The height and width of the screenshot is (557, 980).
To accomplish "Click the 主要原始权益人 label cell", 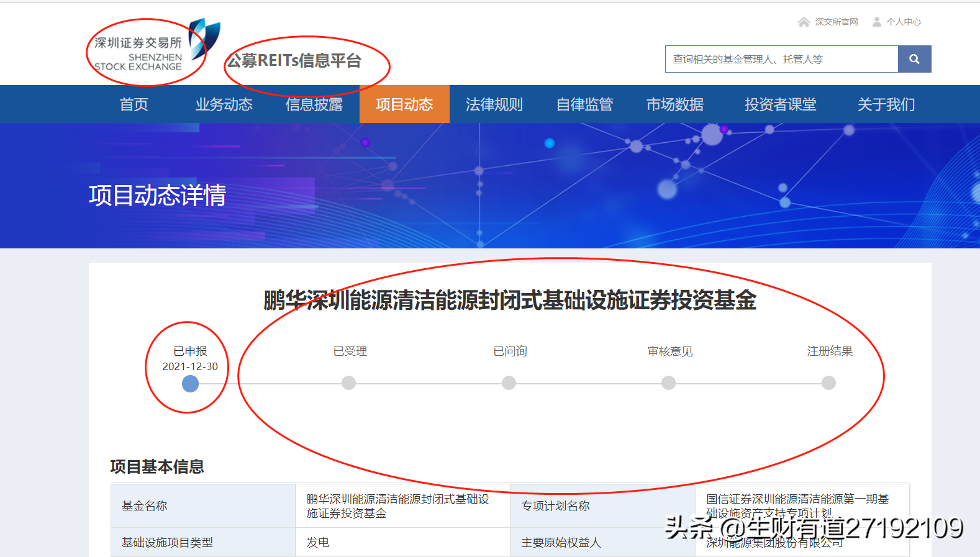I will coord(602,542).
